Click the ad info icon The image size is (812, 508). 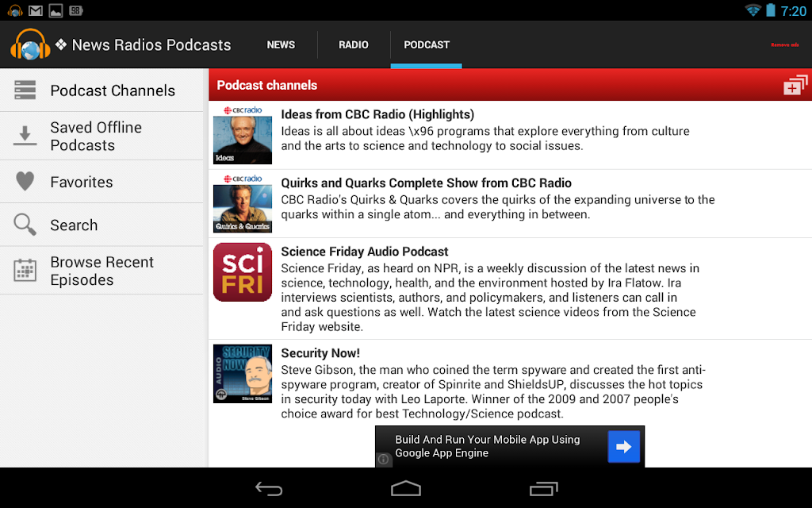point(383,459)
